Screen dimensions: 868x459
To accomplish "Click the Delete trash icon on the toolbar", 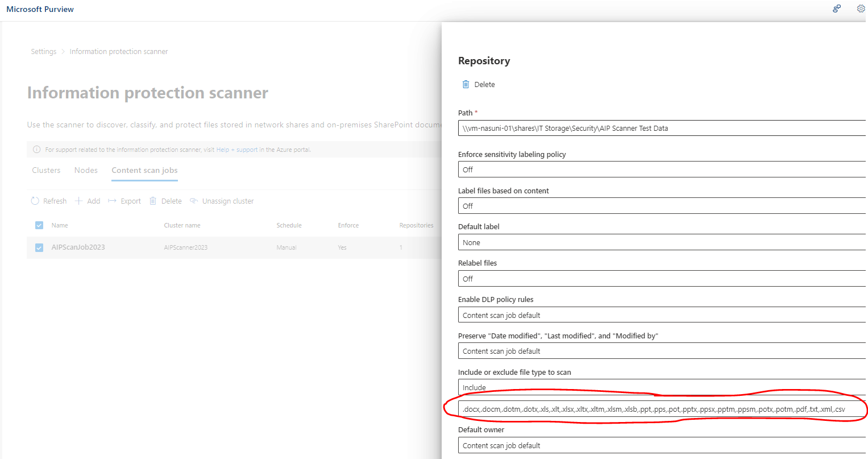I will (153, 201).
